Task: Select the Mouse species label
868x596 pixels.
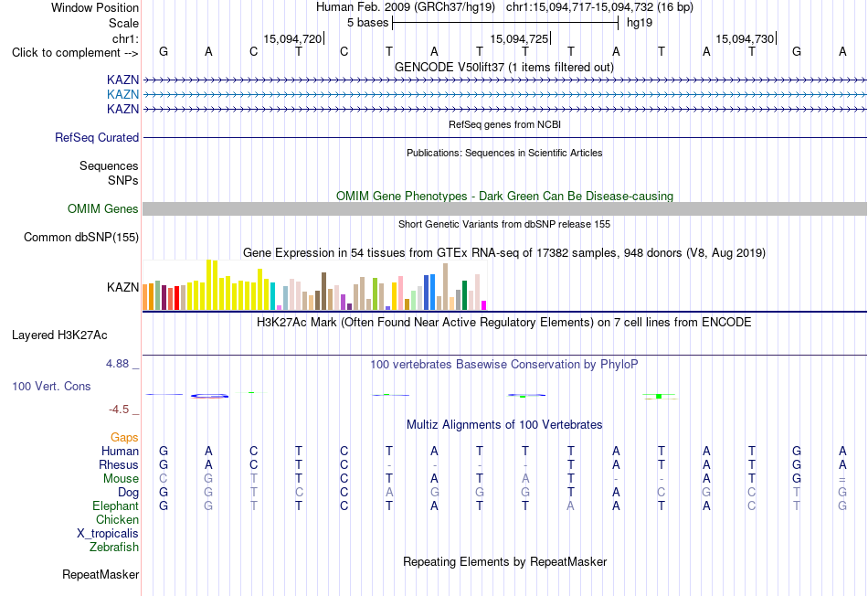Action: tap(121, 479)
